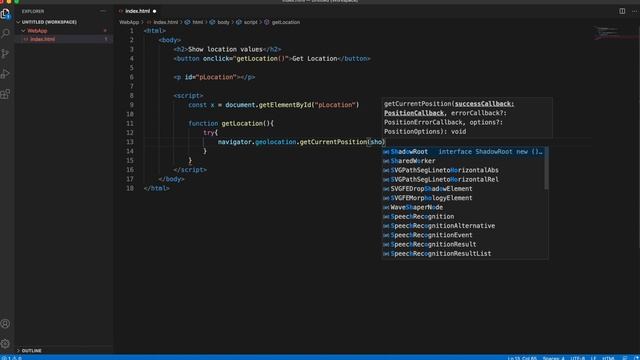640x360 pixels.
Task: Click body in the breadcrumbs
Action: click(223, 22)
